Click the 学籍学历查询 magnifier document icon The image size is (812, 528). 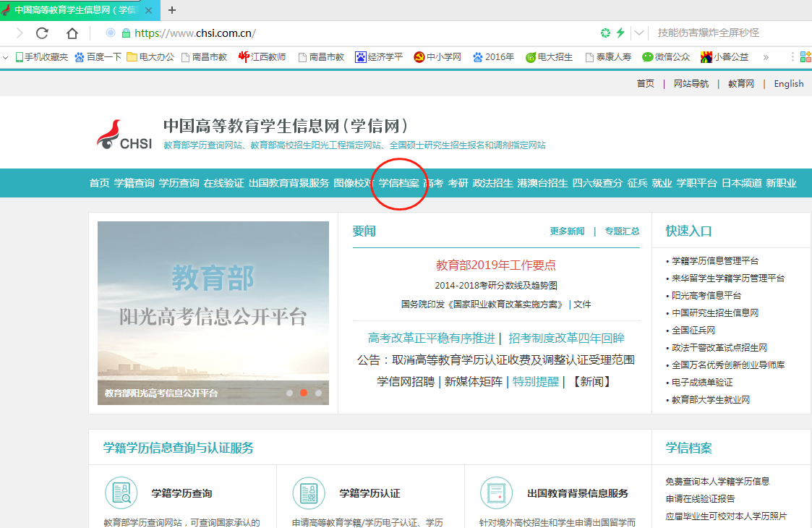(121, 493)
